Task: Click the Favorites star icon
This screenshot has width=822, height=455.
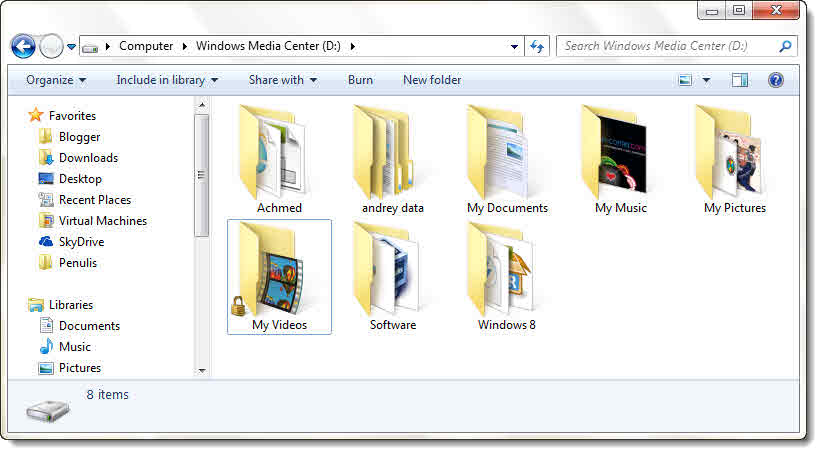Action: click(x=36, y=115)
